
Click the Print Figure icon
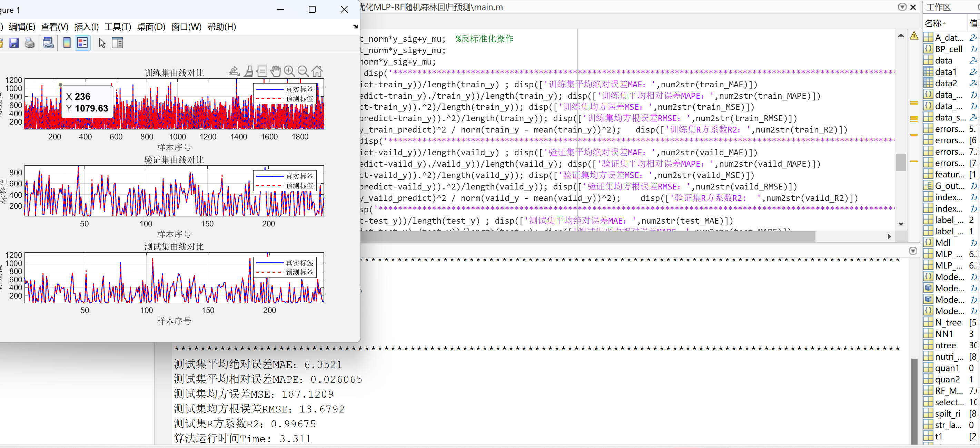[30, 43]
